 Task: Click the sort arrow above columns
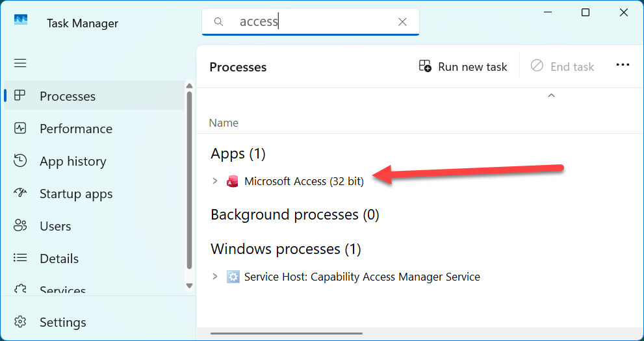click(x=552, y=95)
